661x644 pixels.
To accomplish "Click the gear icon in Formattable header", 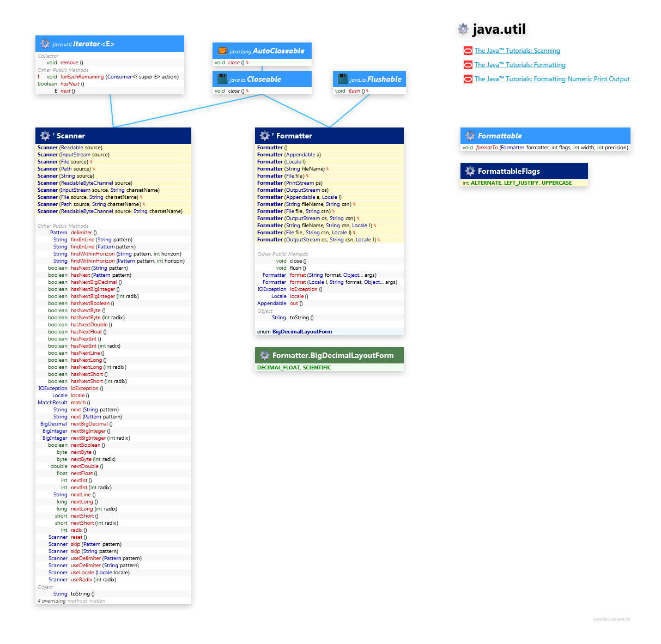I will (x=470, y=136).
